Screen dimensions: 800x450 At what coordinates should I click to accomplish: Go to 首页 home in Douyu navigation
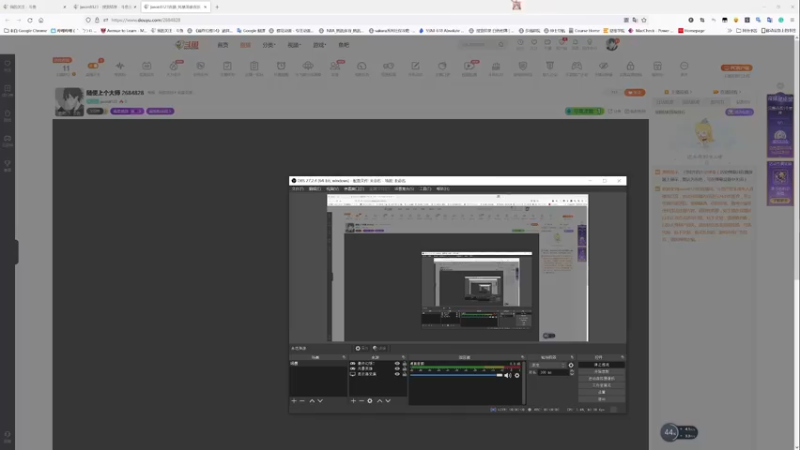(x=223, y=45)
